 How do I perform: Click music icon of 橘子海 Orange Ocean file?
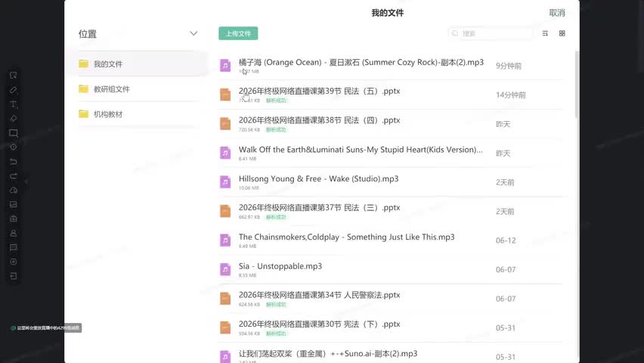click(x=225, y=65)
